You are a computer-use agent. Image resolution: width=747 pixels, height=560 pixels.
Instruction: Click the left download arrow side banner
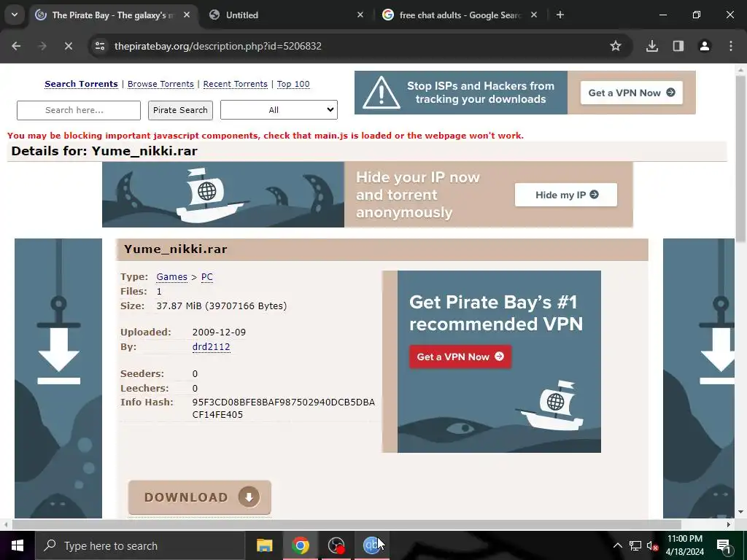click(58, 378)
